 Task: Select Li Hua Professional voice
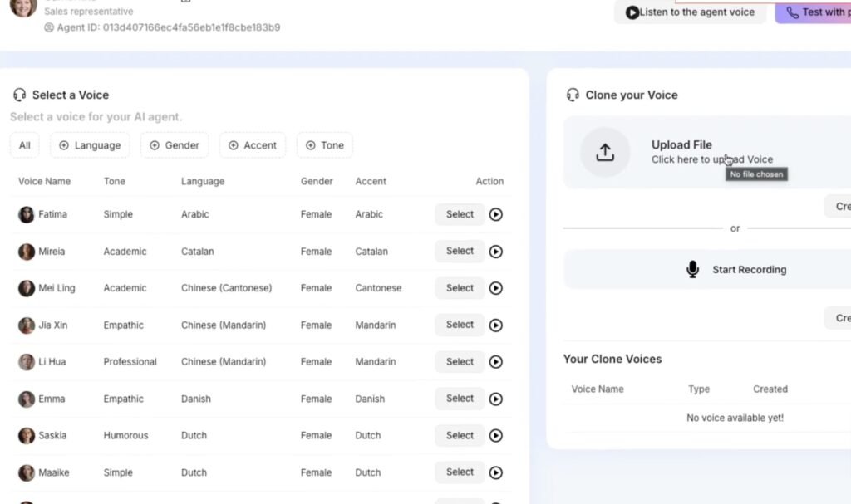[x=460, y=362]
